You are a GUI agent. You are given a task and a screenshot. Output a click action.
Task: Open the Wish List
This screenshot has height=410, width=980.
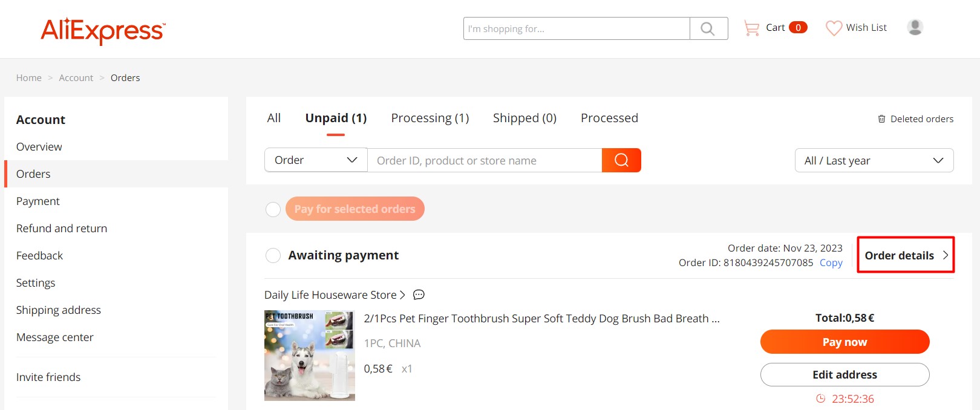coord(855,27)
